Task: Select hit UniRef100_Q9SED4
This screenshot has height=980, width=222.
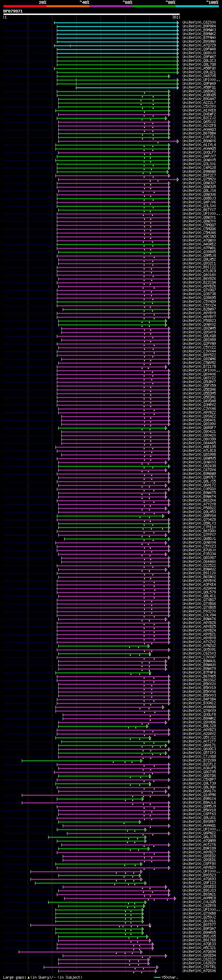Action: pyautogui.click(x=199, y=955)
